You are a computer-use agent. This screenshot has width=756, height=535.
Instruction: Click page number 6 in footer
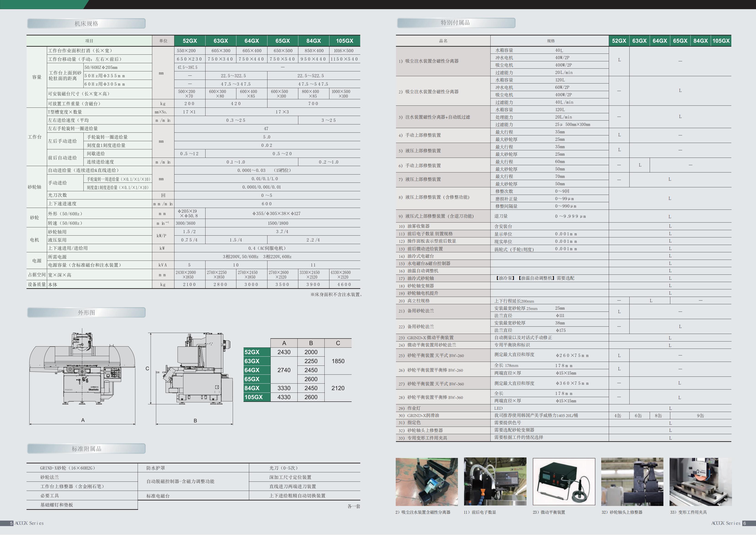[x=745, y=523]
